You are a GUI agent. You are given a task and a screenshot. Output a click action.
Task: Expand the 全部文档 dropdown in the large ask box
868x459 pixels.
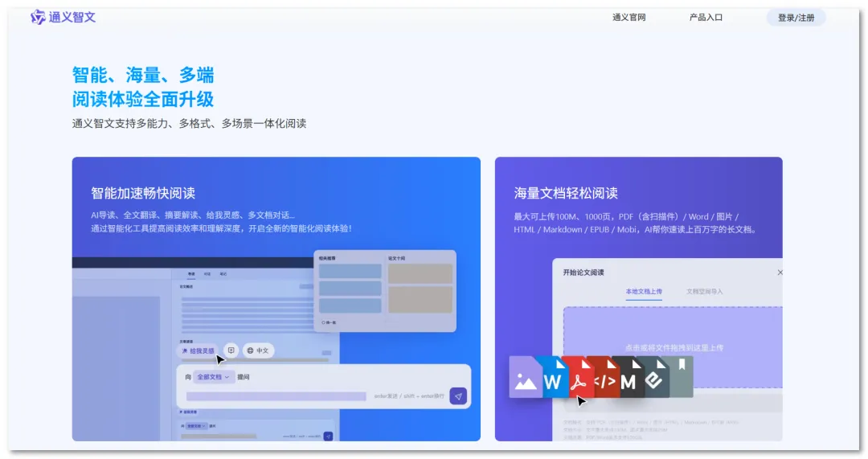(213, 377)
